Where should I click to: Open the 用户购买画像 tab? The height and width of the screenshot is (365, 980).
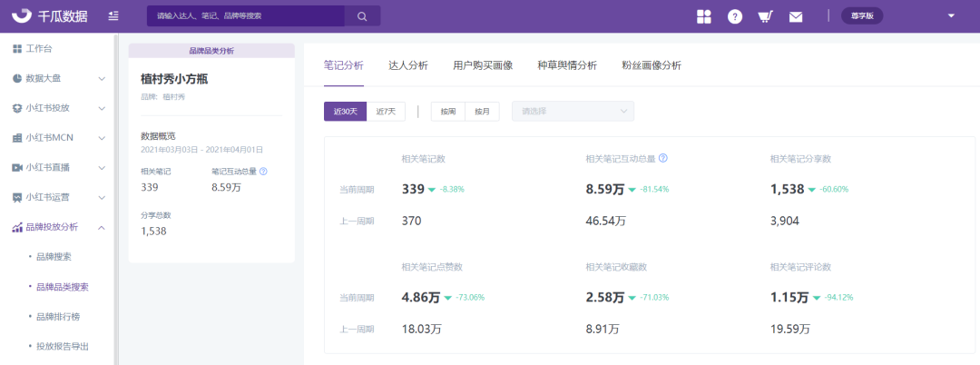tap(483, 65)
